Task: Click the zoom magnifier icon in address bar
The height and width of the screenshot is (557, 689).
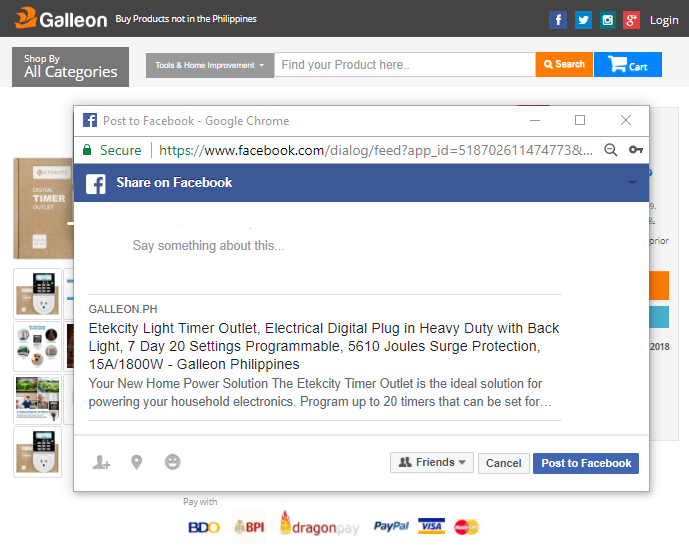Action: click(610, 150)
